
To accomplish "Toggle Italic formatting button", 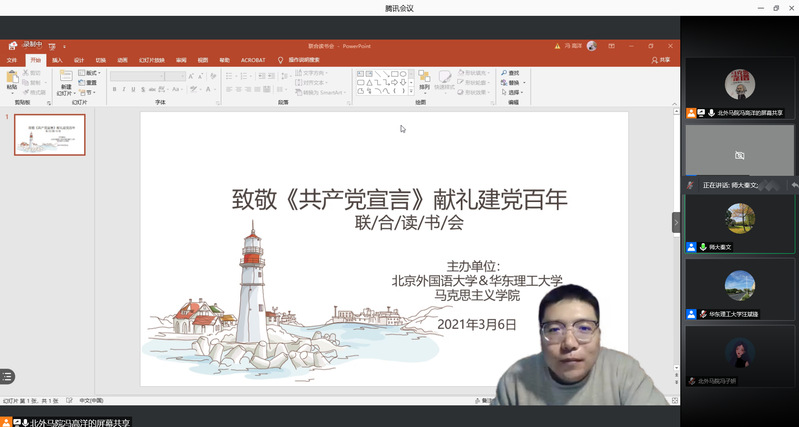I will coord(125,90).
